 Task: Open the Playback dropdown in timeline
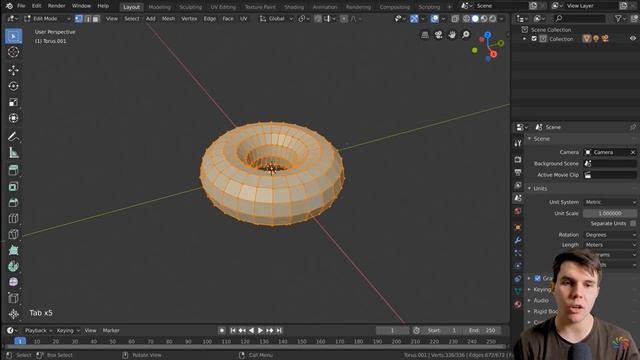pyautogui.click(x=39, y=331)
